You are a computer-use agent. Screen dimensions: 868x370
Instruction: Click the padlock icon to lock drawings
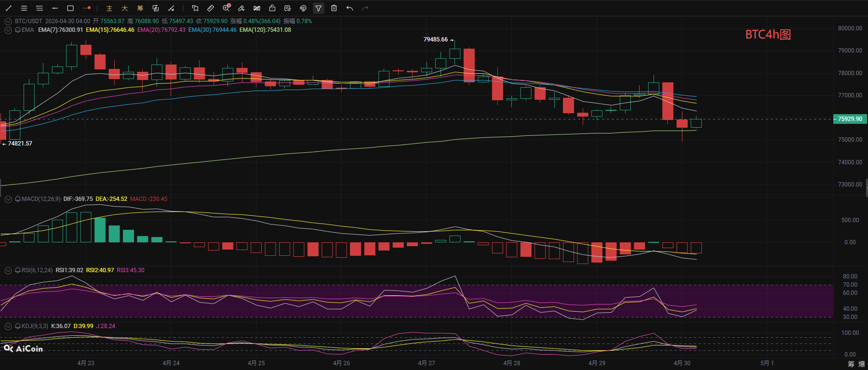272,8
